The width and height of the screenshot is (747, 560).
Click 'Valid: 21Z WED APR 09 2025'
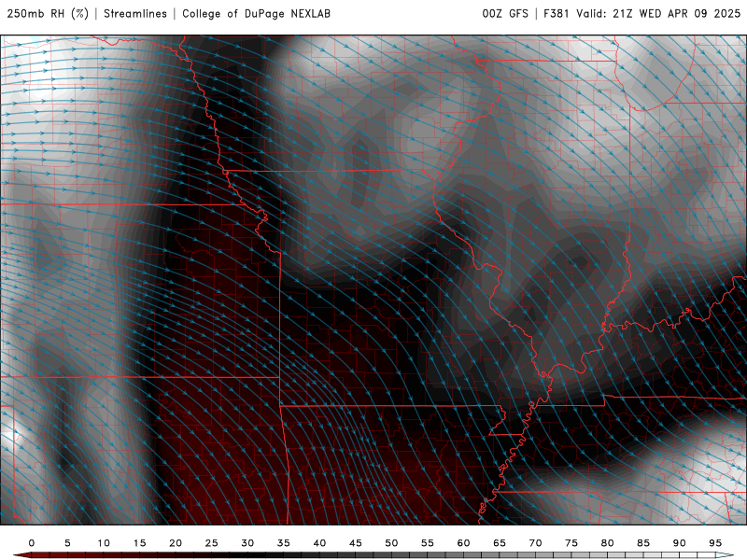click(x=658, y=14)
